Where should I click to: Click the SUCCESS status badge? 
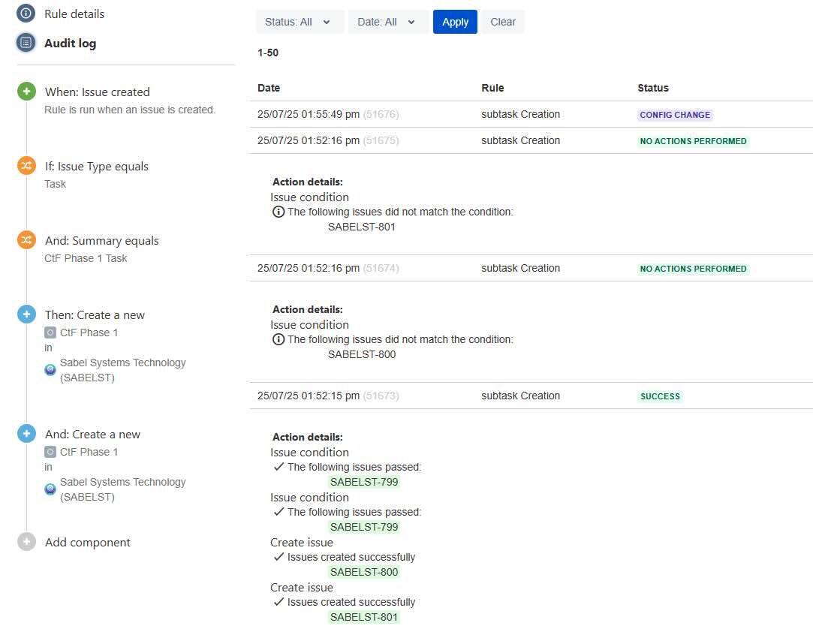[x=660, y=396]
